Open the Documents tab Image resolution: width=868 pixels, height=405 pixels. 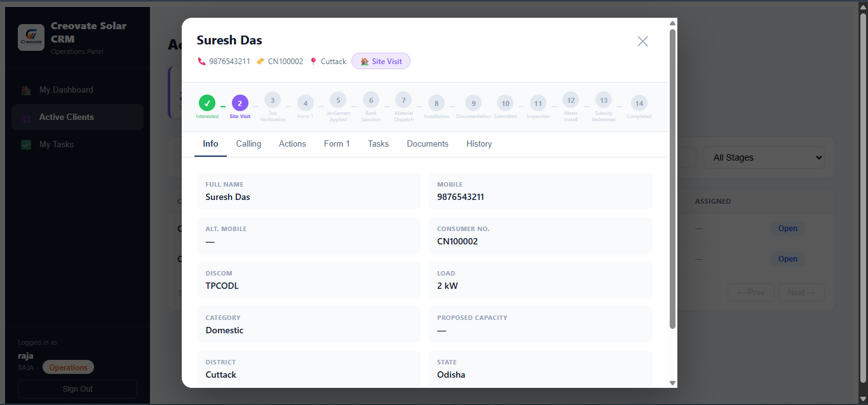tap(428, 144)
